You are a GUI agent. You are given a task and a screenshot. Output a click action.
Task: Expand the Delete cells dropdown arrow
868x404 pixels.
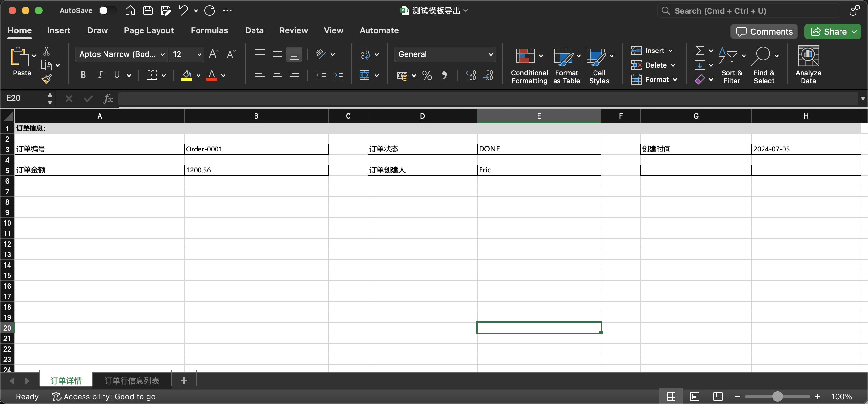pos(673,66)
